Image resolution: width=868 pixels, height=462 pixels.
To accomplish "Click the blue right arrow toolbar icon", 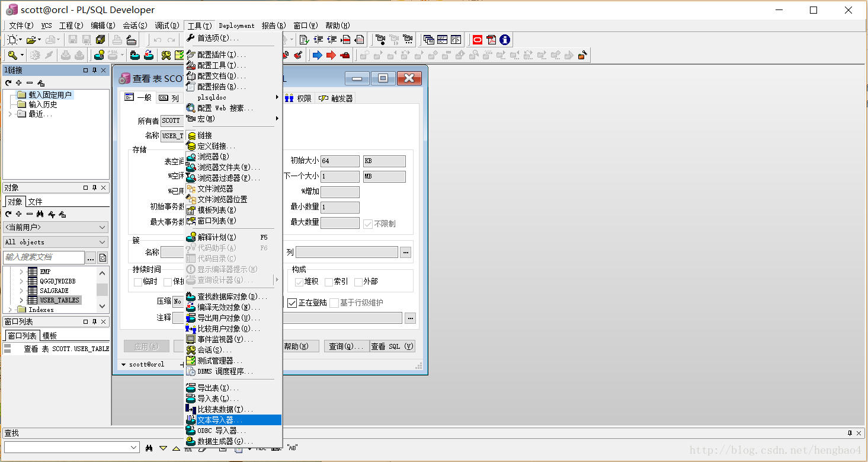I will pyautogui.click(x=318, y=55).
